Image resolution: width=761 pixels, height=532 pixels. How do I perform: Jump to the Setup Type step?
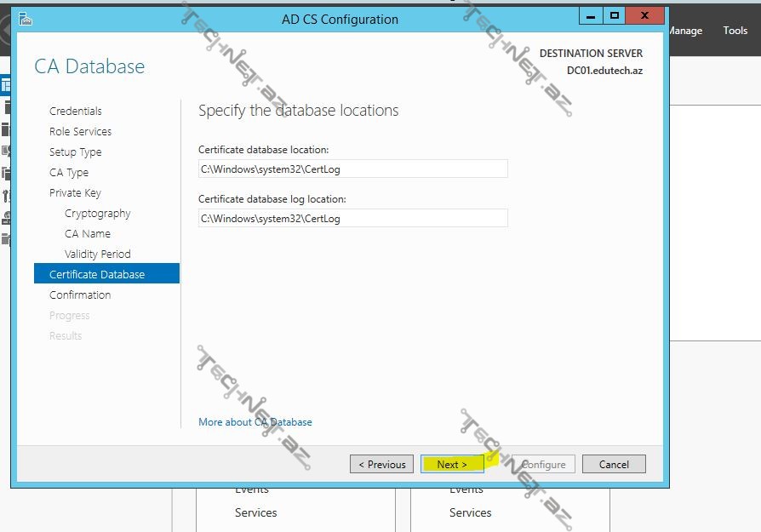75,152
